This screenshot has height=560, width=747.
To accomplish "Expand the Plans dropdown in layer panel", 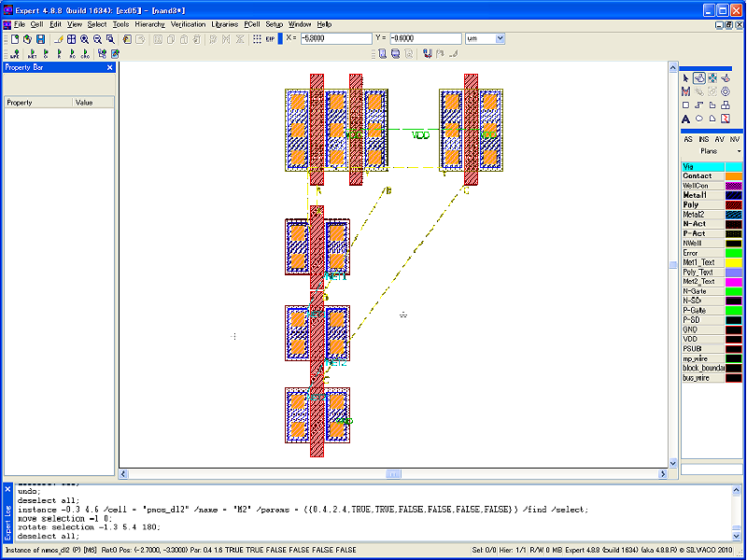I will coord(739,150).
